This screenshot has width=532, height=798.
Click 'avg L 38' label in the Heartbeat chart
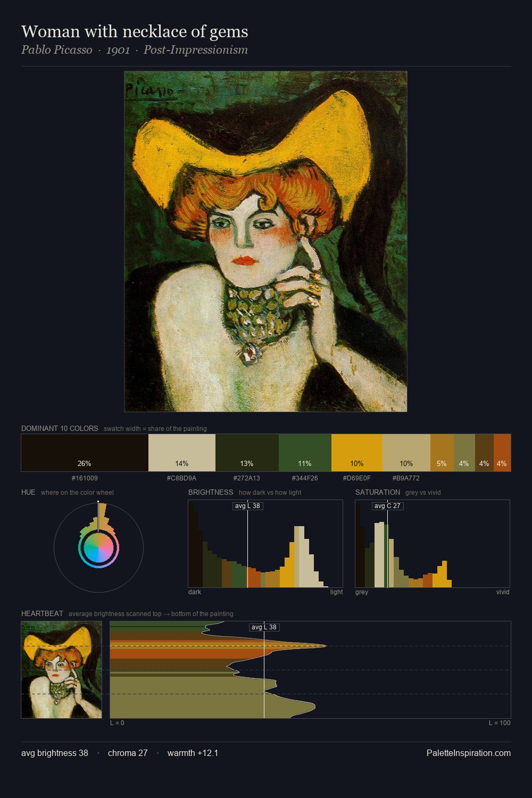(264, 627)
